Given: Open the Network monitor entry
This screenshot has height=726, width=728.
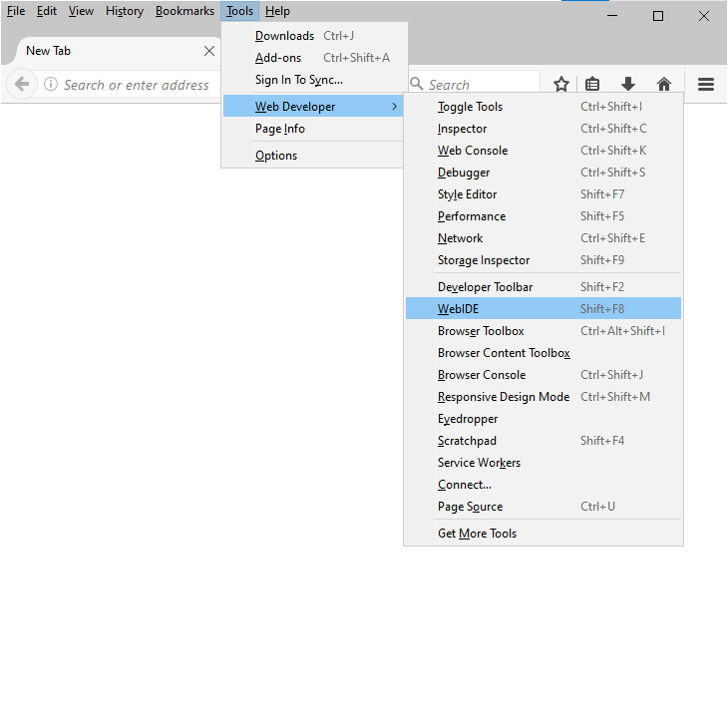Looking at the screenshot, I should point(544,238).
